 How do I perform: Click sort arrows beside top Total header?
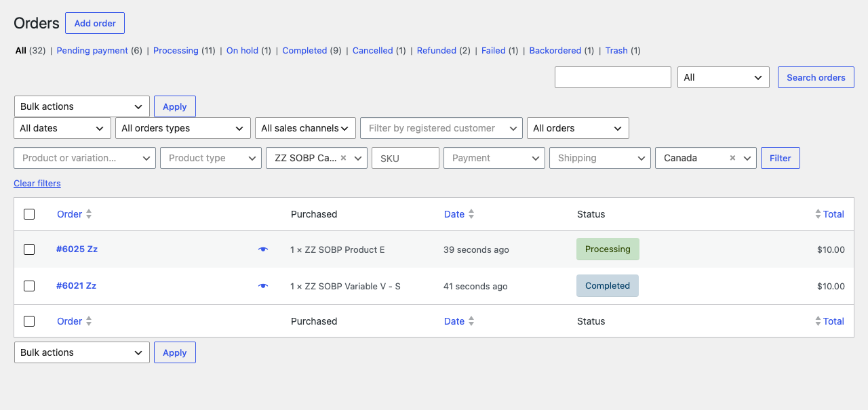click(818, 214)
